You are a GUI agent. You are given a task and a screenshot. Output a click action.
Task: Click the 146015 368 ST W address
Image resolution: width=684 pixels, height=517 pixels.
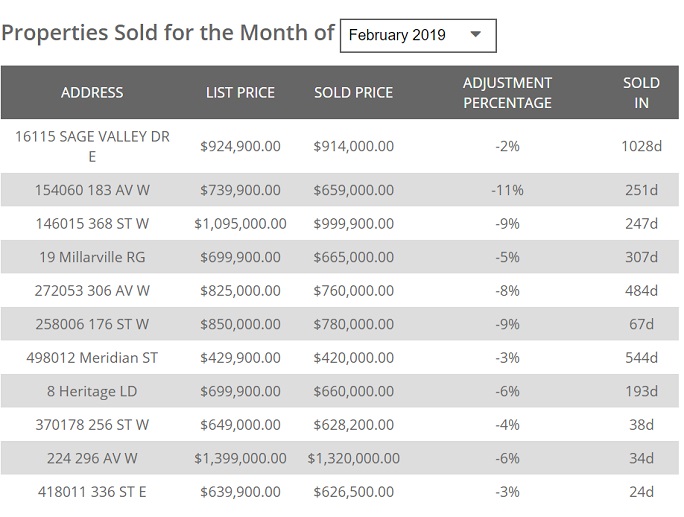pyautogui.click(x=92, y=224)
